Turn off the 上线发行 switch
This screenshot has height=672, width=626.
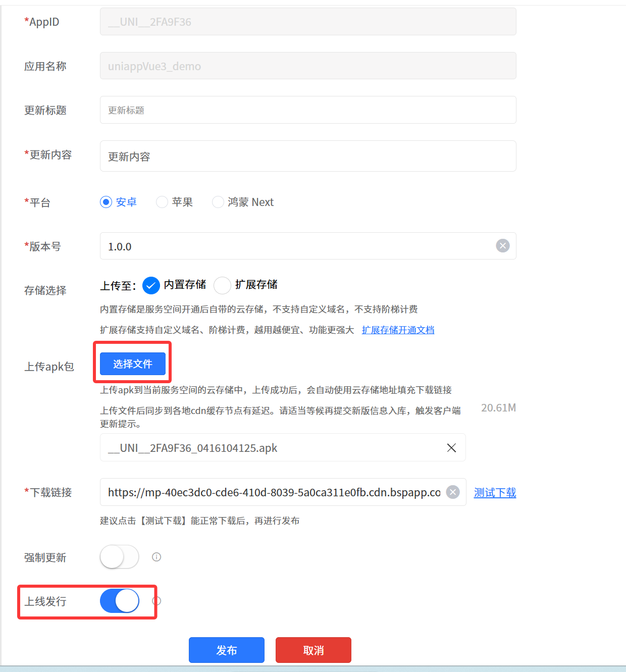(120, 601)
